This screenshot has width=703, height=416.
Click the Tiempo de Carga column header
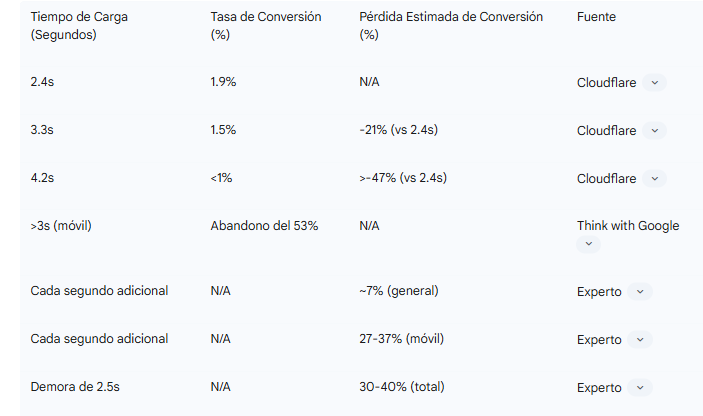coord(79,26)
